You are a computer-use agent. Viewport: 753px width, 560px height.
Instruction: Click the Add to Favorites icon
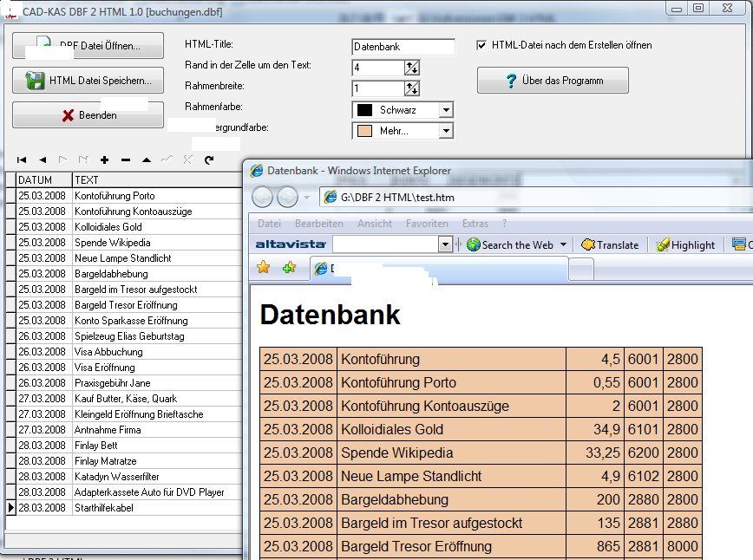point(289,268)
